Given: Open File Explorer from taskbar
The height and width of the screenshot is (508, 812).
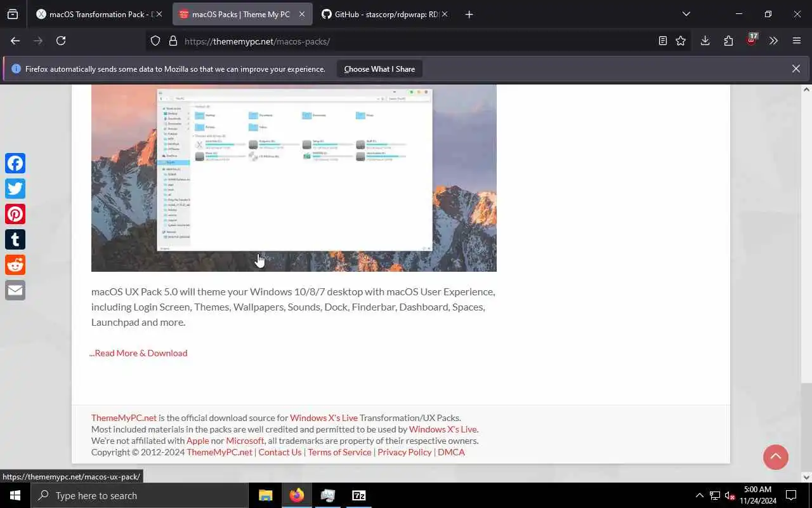Looking at the screenshot, I should [265, 495].
